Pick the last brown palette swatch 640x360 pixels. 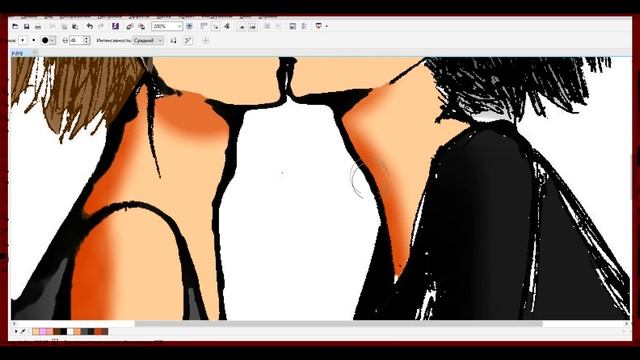[x=105, y=331]
